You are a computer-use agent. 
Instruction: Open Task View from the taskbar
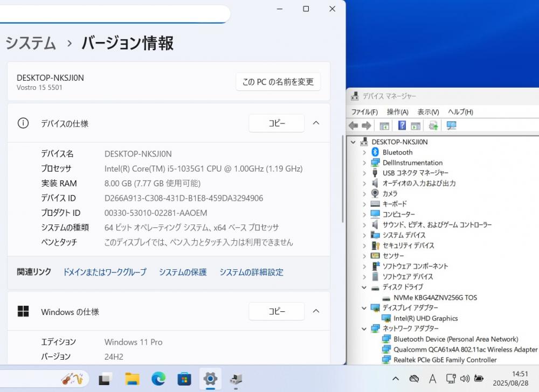pos(106,379)
